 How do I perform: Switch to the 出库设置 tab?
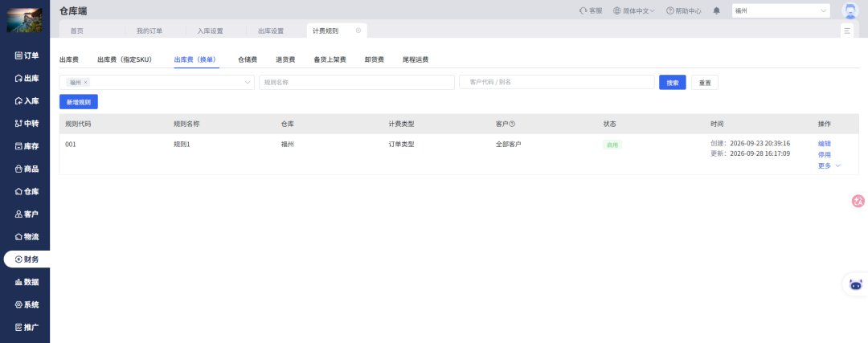(271, 31)
